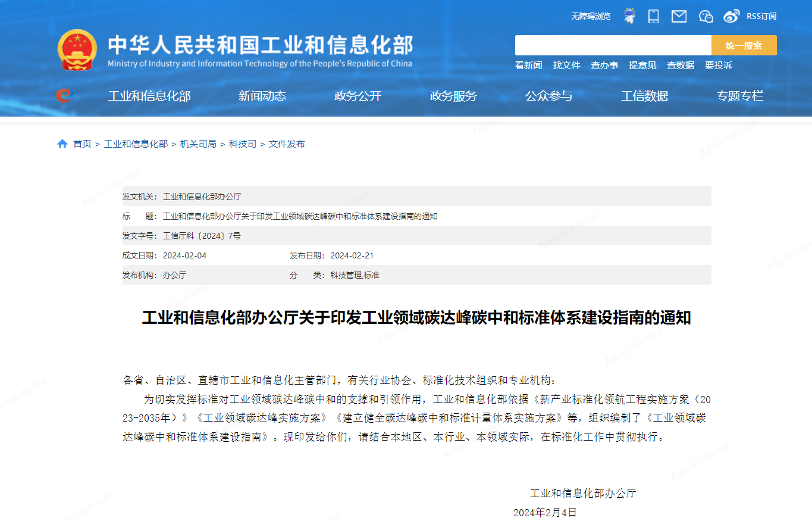Click the 找文件 quick link
Image resolution: width=812 pixels, height=521 pixels.
point(566,65)
